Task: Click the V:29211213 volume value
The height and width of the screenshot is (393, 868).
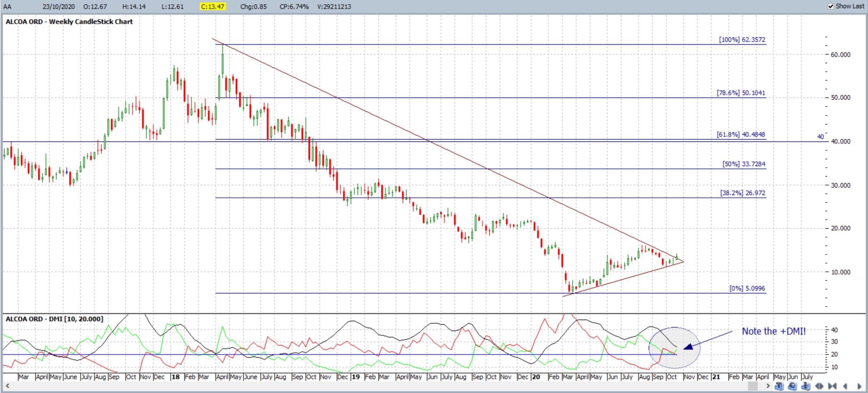Action: pyautogui.click(x=334, y=7)
